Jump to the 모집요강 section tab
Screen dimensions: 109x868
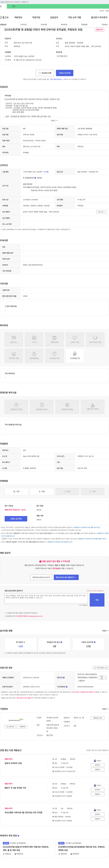coord(3,25)
